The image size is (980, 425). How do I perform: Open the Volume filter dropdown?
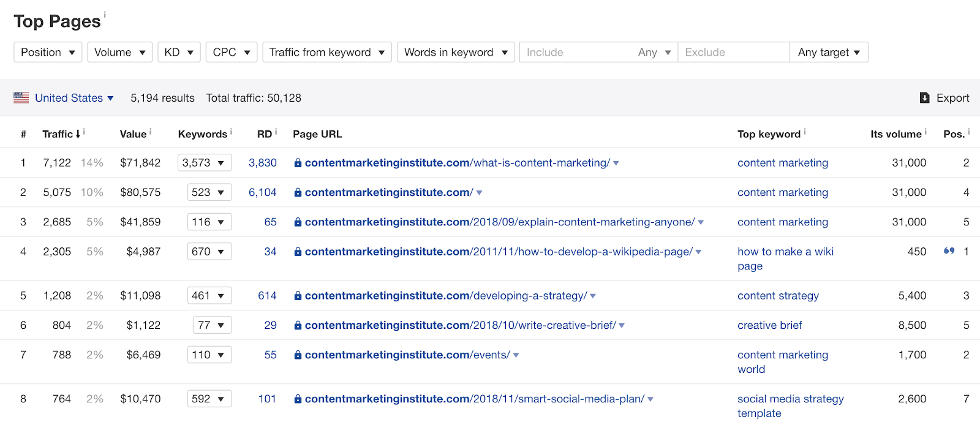(120, 52)
